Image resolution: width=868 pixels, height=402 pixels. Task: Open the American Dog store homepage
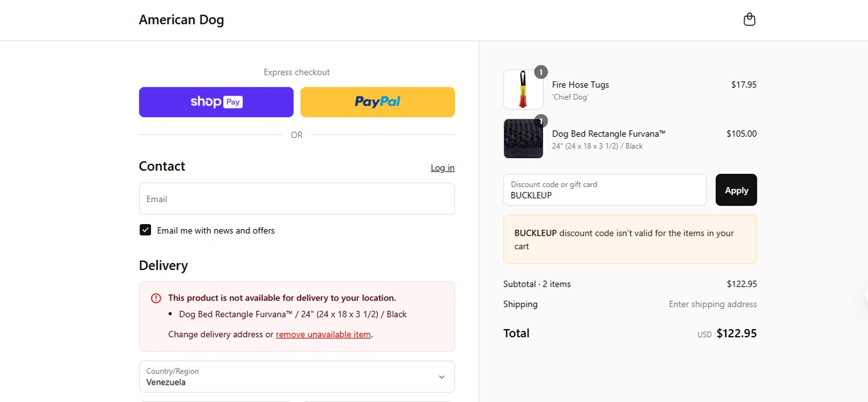click(x=181, y=20)
